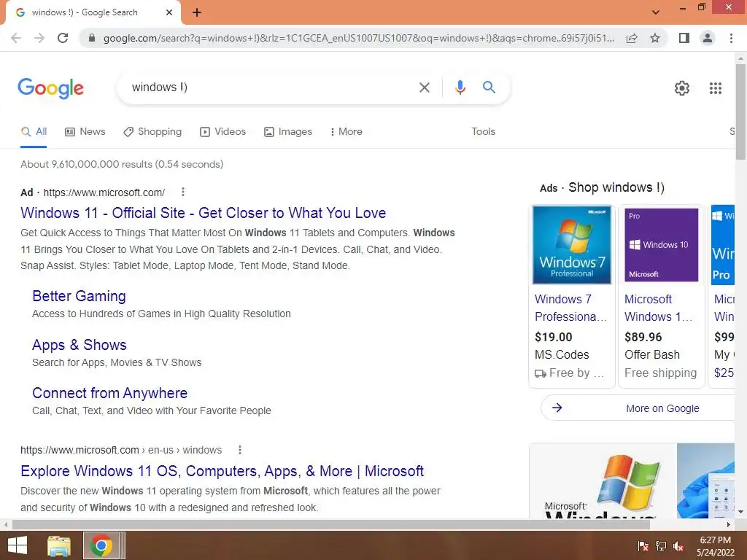This screenshot has width=747, height=560.
Task: Open Chrome side panel icon
Action: tap(684, 38)
